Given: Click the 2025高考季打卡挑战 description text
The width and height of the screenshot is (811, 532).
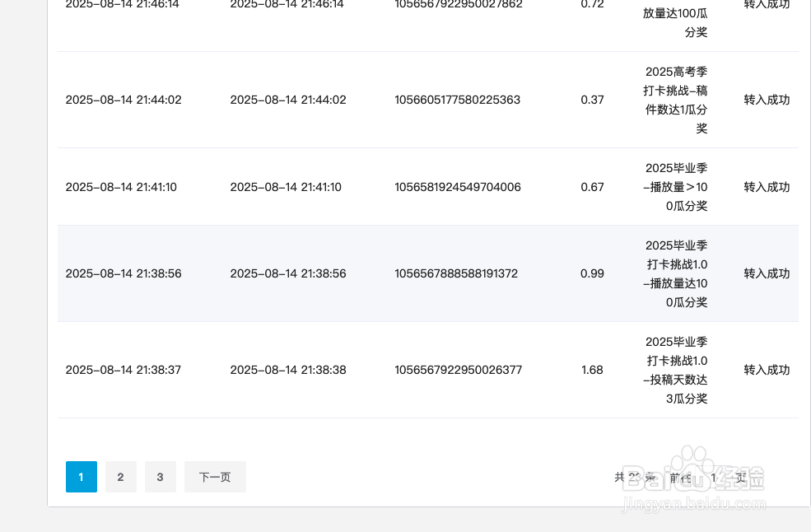Looking at the screenshot, I should pos(675,100).
